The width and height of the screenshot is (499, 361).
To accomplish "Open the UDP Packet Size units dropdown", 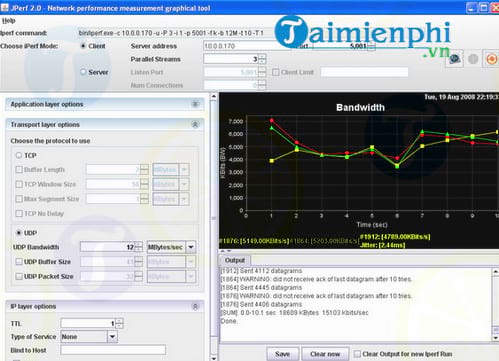I will coord(191,276).
